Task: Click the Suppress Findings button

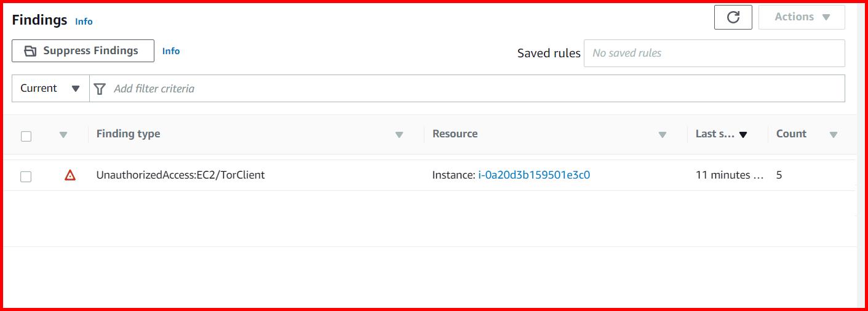Action: [83, 51]
